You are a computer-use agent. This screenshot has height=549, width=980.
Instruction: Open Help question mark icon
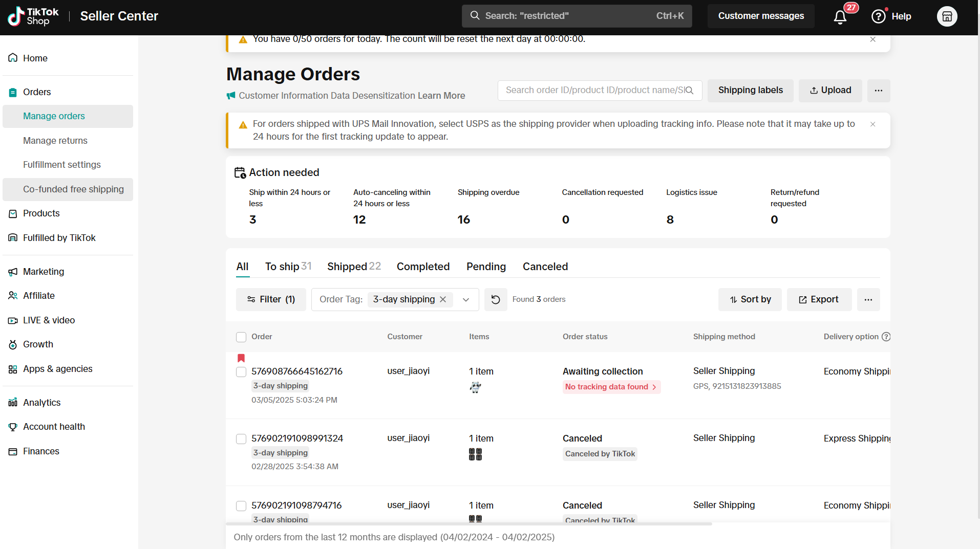pos(879,16)
